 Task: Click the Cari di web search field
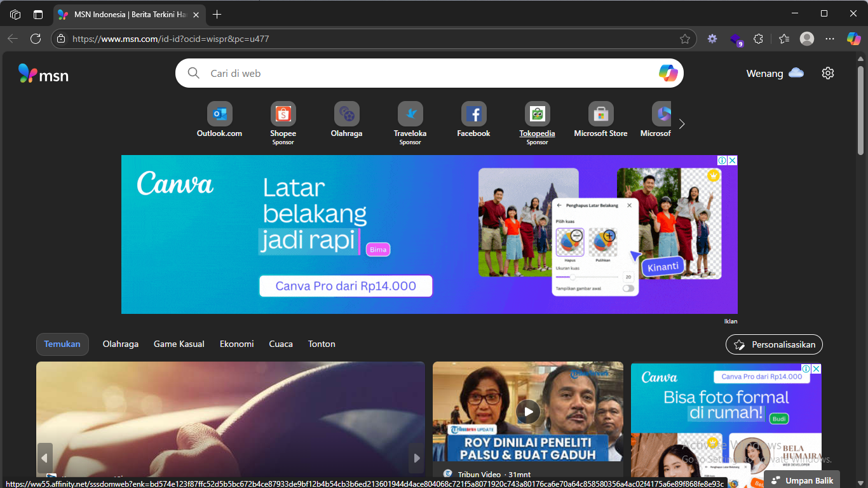(430, 73)
